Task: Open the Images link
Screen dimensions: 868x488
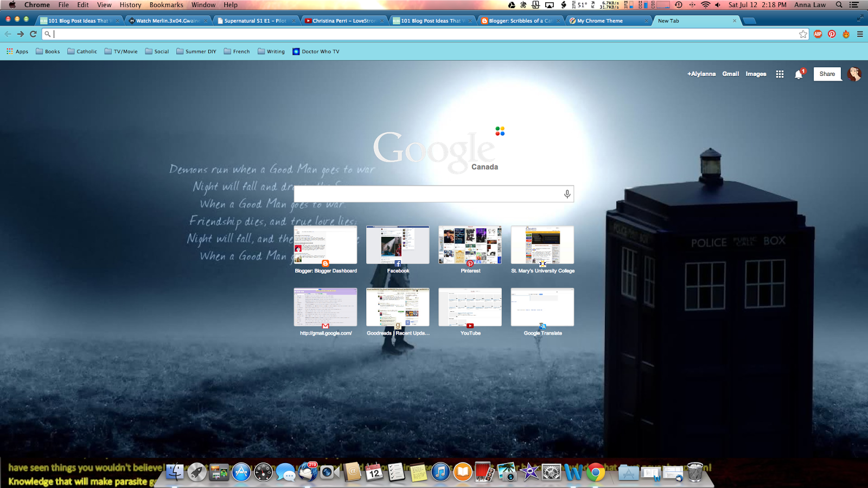Action: pyautogui.click(x=756, y=74)
